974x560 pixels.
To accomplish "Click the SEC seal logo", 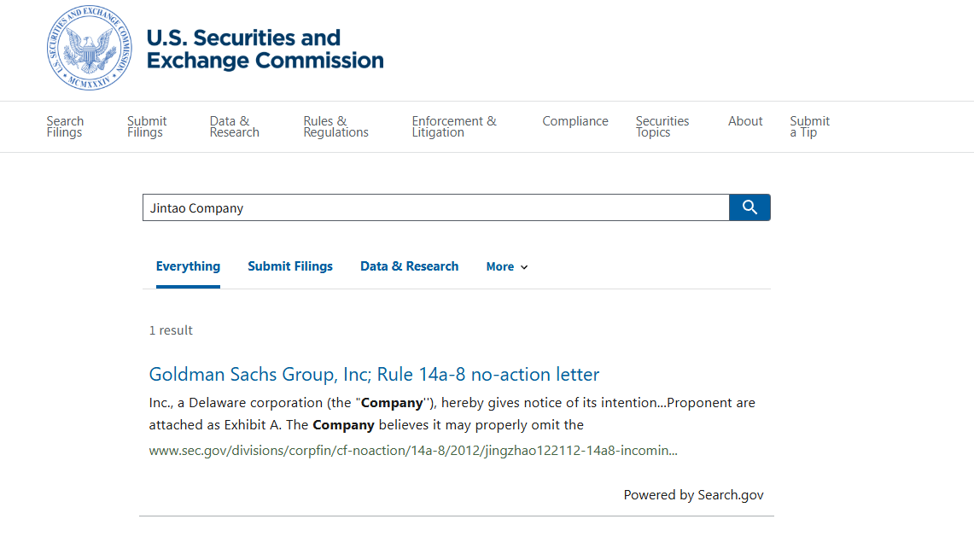I will coord(90,49).
